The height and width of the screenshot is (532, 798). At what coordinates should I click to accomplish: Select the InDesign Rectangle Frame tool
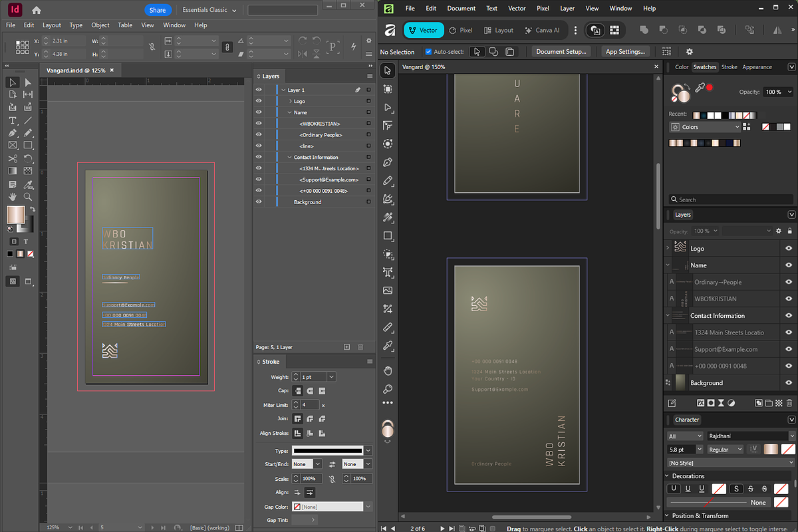pos(13,146)
